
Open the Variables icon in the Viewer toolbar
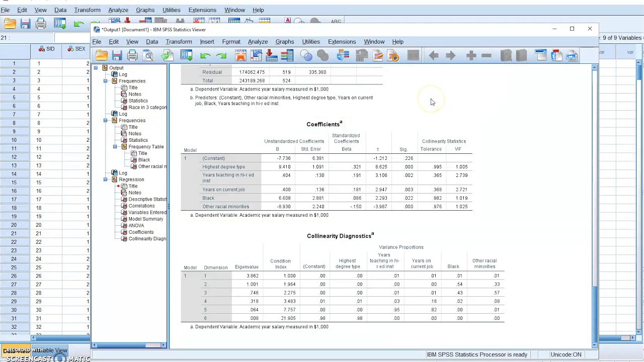coord(287,56)
